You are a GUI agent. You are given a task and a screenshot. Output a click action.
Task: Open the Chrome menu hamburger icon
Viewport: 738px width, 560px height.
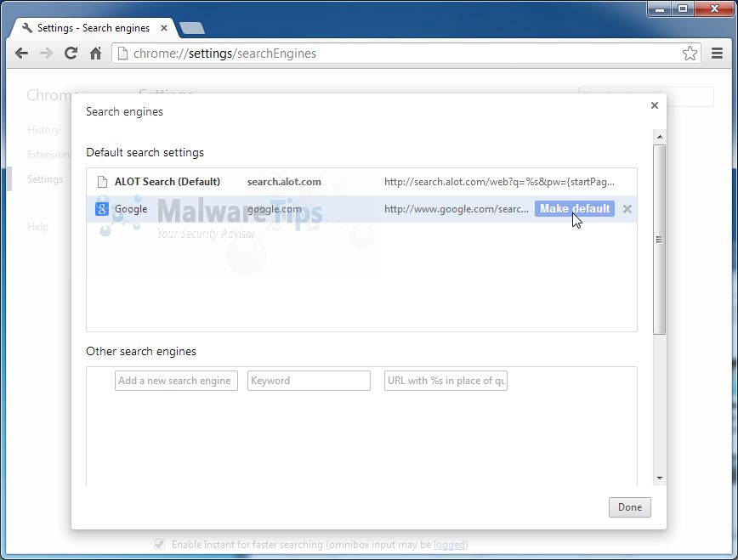717,54
